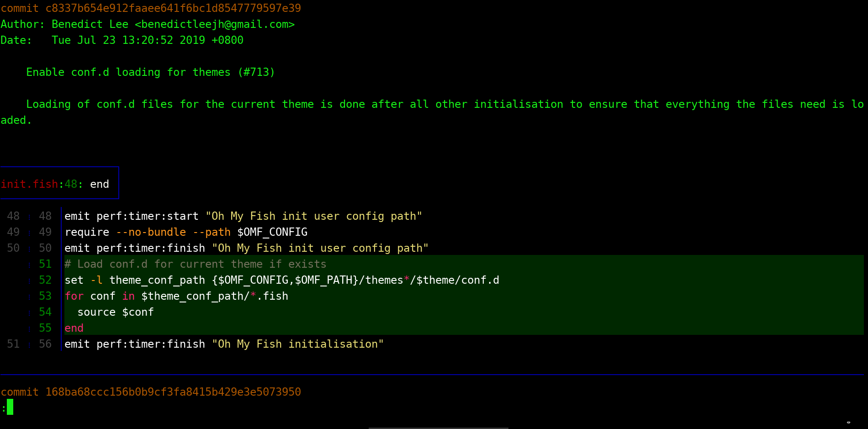Click the commit hash c8337b654e912faaee641f6bc1d8547779597e39
Viewport: 868px width, 429px height.
click(x=173, y=8)
